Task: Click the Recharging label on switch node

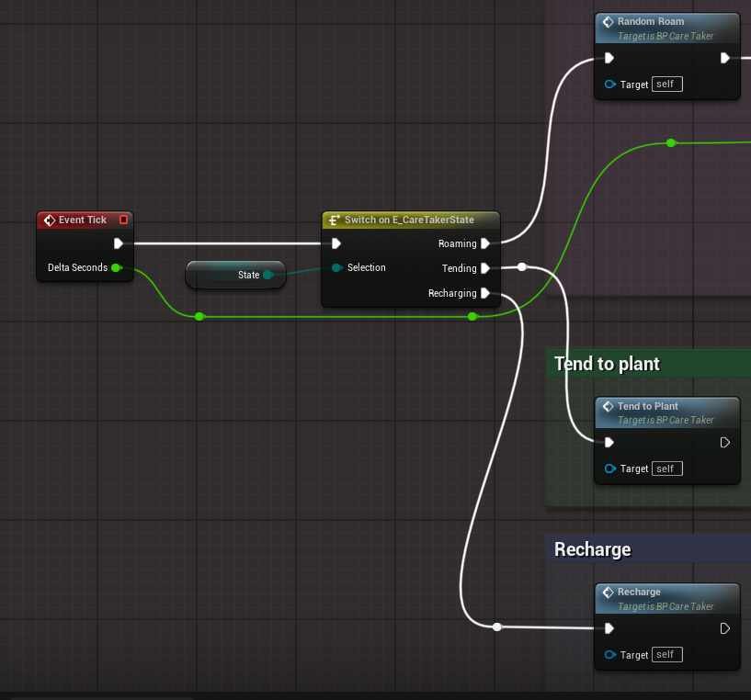Action: tap(452, 293)
